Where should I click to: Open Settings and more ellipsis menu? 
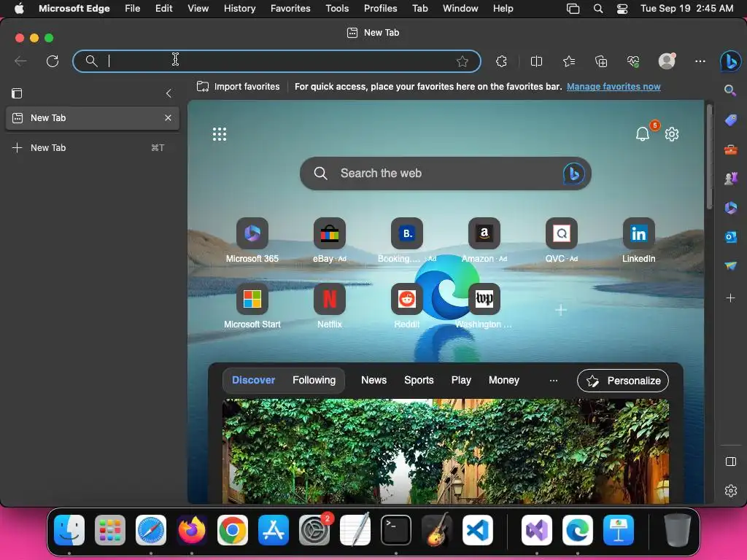click(700, 61)
